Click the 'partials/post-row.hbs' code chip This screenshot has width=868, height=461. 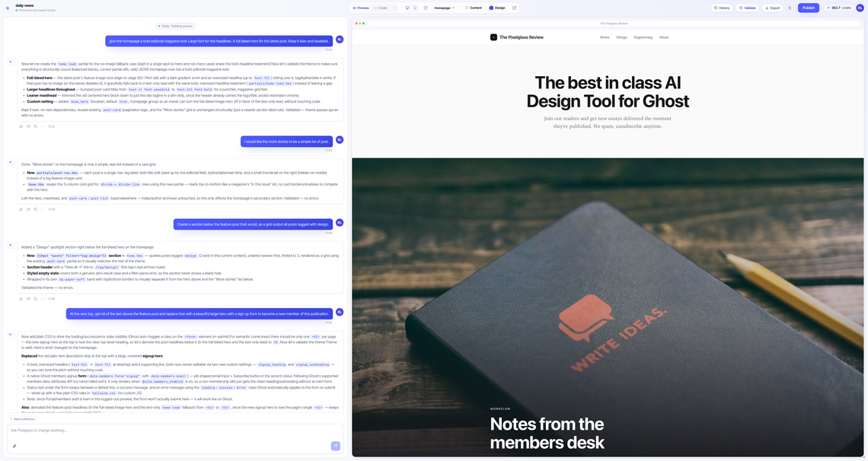(57, 173)
